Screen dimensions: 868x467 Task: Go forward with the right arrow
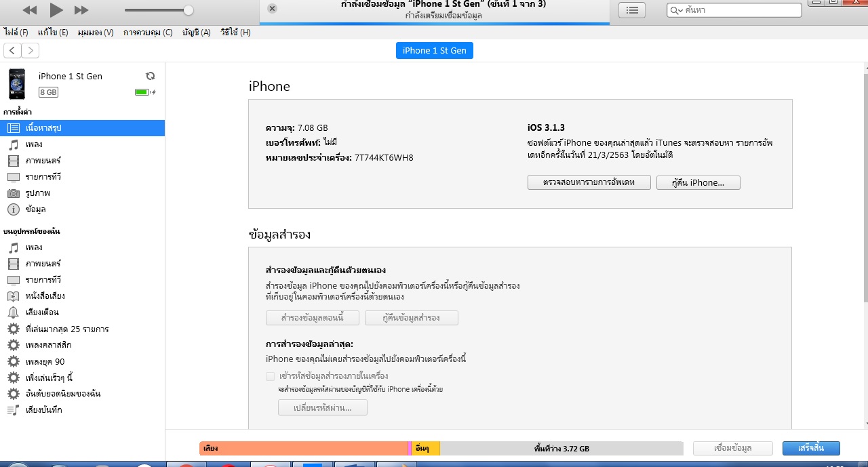(31, 50)
